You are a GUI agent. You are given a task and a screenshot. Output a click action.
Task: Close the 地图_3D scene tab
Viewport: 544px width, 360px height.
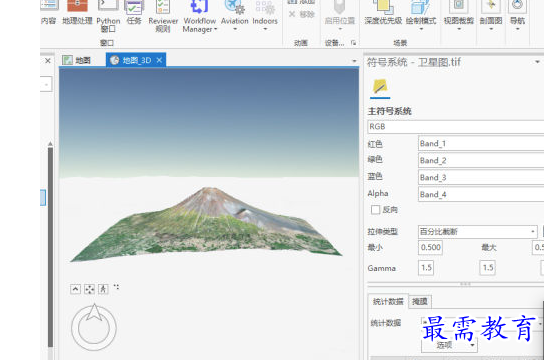(159, 60)
